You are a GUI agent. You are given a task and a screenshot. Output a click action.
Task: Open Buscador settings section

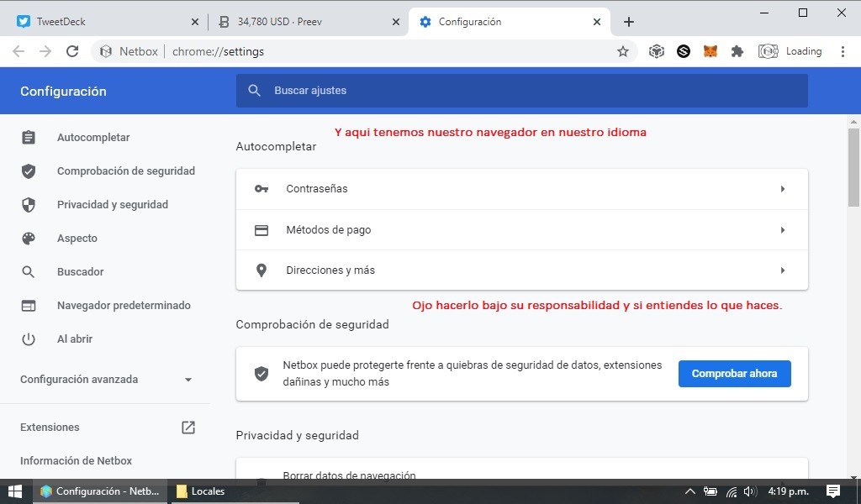80,272
